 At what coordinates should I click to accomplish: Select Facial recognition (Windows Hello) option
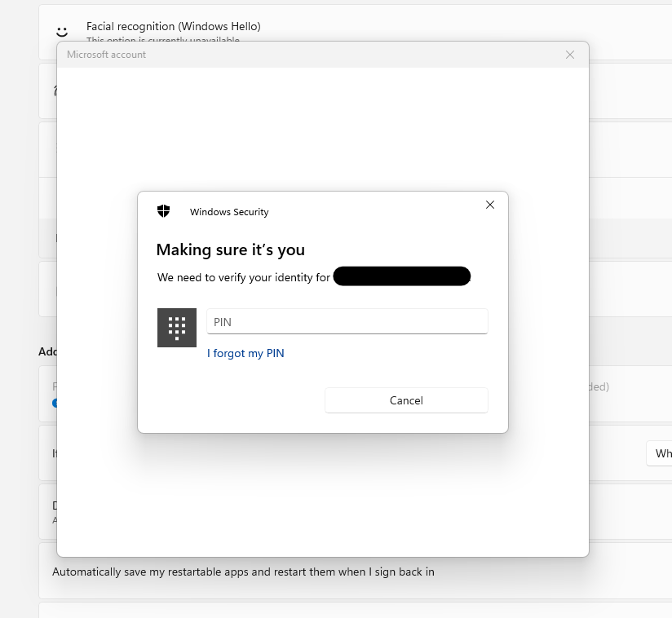tap(174, 27)
